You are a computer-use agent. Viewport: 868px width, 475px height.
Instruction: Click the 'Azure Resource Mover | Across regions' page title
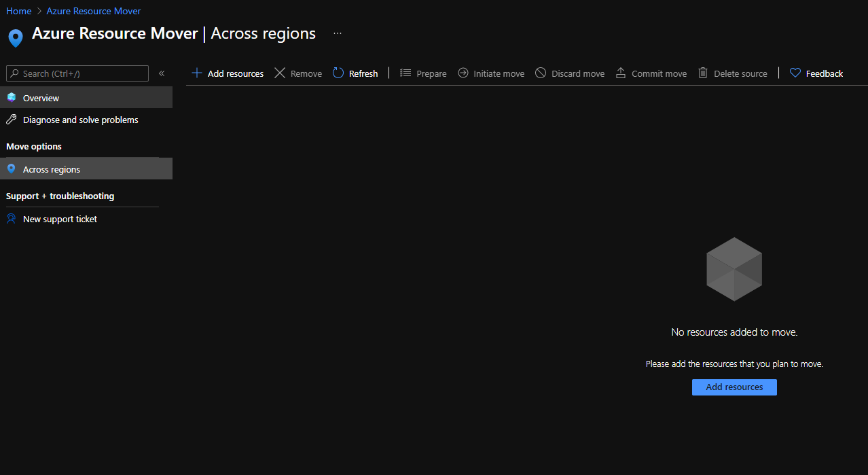click(x=174, y=33)
